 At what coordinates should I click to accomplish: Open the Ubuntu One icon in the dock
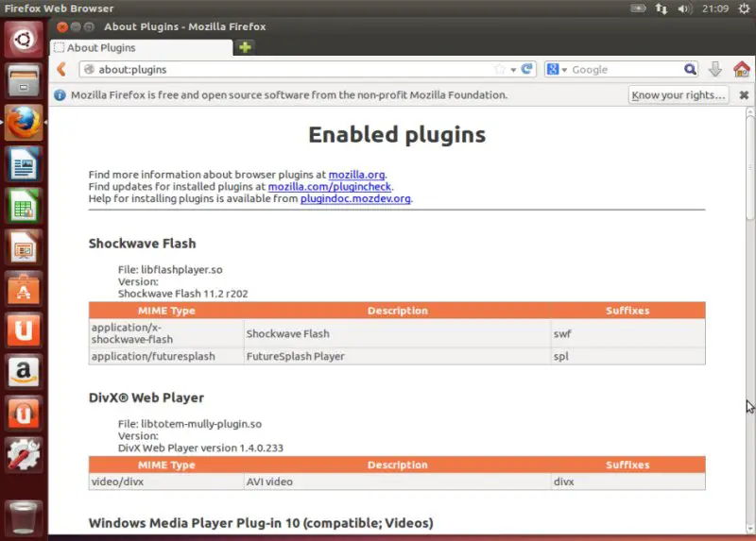click(23, 330)
